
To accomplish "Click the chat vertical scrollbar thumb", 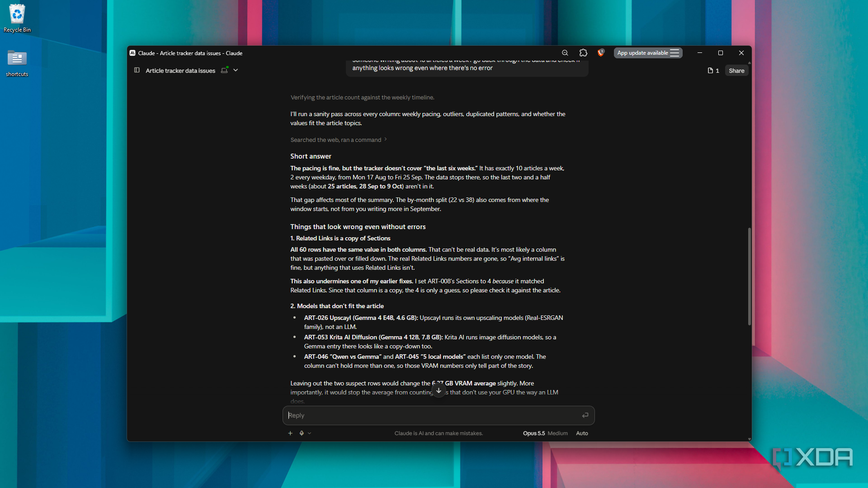I will coord(749,276).
